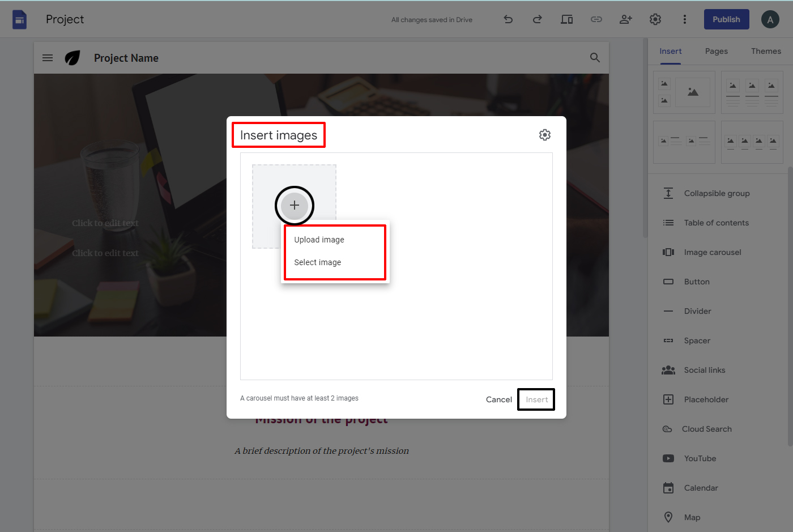The width and height of the screenshot is (793, 532).
Task: Switch to the Themes tab
Action: pyautogui.click(x=766, y=51)
